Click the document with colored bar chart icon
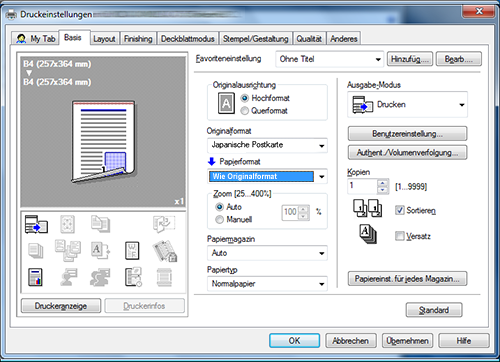 pyautogui.click(x=35, y=277)
